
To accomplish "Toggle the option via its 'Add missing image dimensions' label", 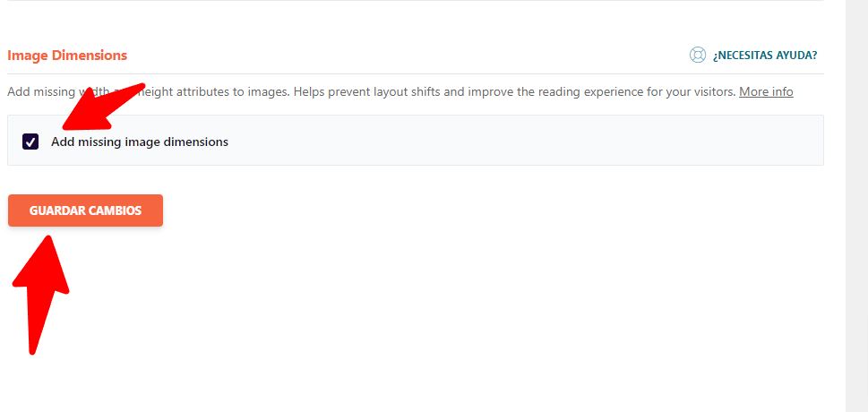I will click(x=140, y=142).
